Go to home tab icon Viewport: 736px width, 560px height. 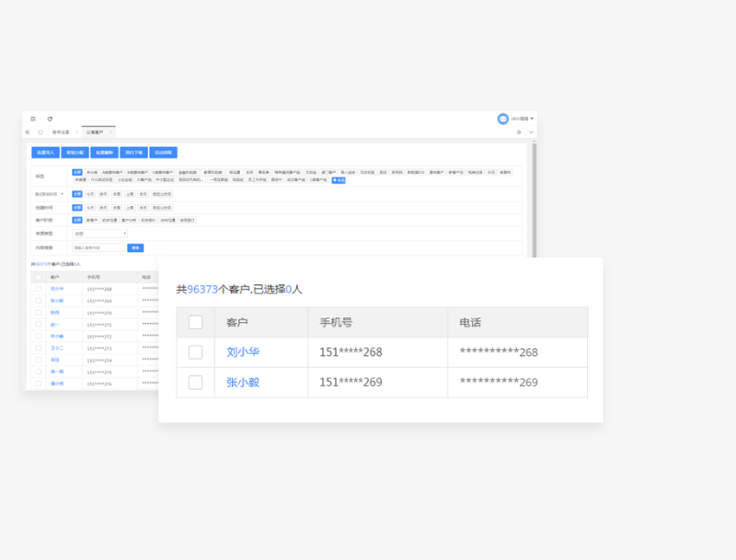click(40, 132)
